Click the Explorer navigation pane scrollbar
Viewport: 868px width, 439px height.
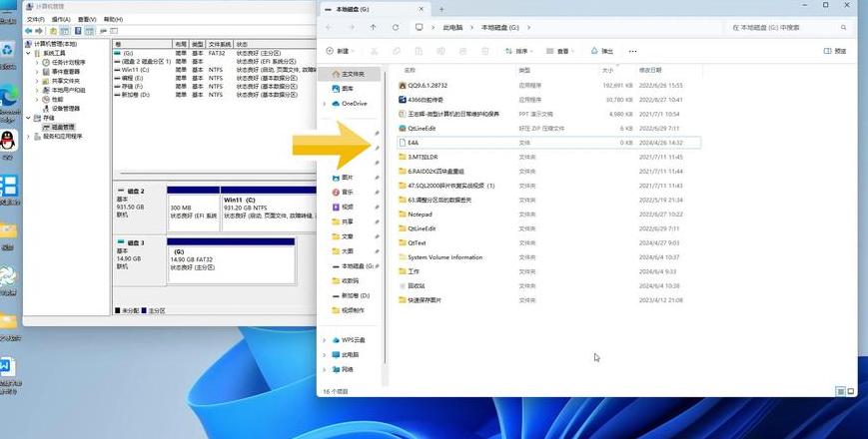click(385, 216)
